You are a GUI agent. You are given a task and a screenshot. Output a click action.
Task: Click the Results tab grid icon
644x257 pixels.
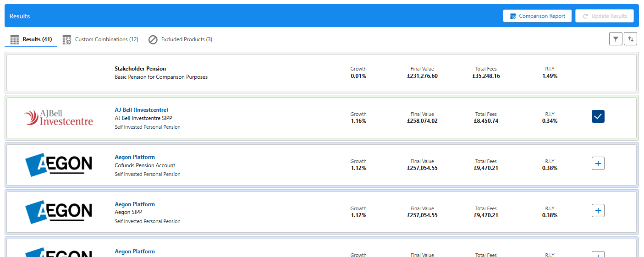pos(15,39)
